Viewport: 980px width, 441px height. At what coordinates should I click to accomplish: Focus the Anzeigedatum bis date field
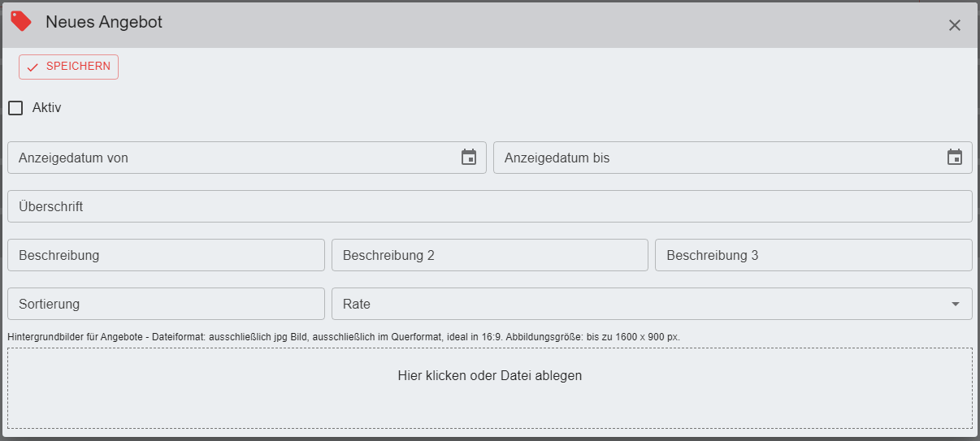tap(715, 158)
